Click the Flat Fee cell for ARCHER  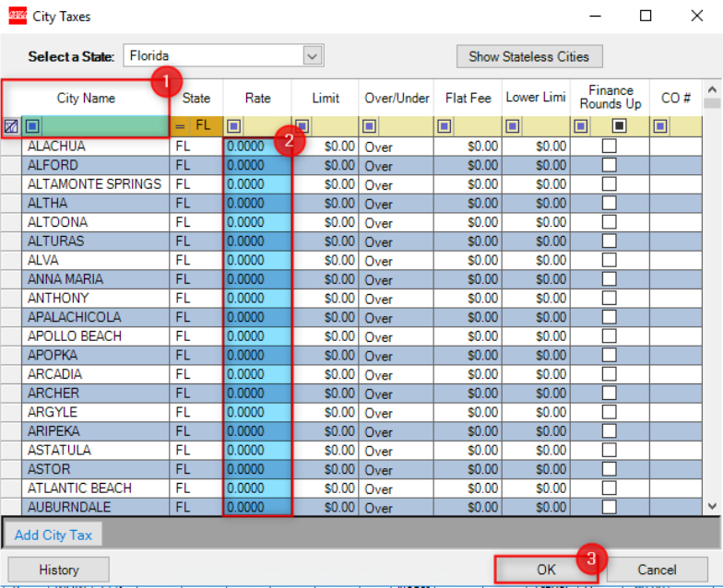(468, 393)
